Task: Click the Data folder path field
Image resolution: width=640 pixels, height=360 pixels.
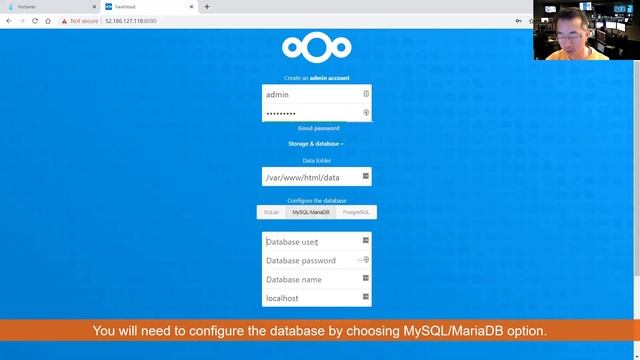Action: [x=317, y=177]
